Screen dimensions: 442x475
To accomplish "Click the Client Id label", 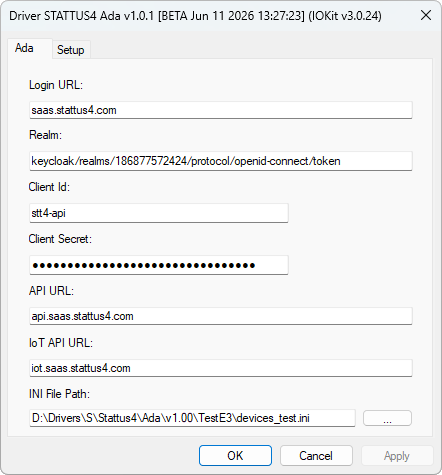I will [x=49, y=187].
